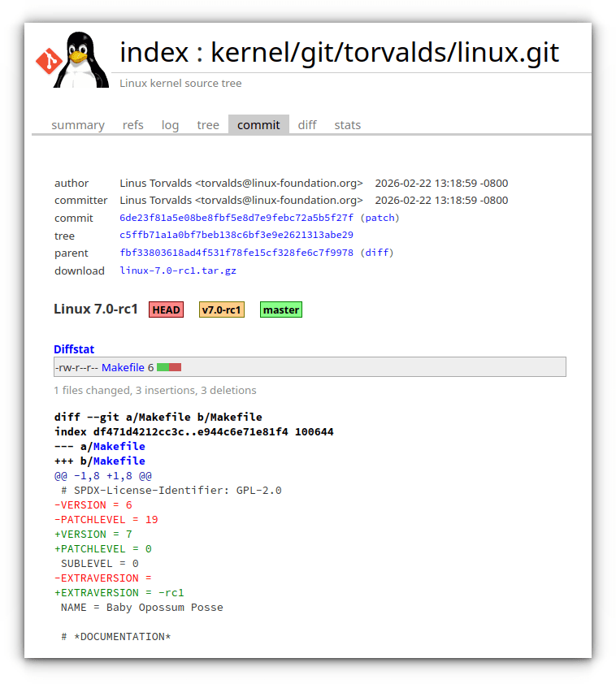Switch to the refs tab
Viewport: 616px width, 684px height.
click(132, 125)
